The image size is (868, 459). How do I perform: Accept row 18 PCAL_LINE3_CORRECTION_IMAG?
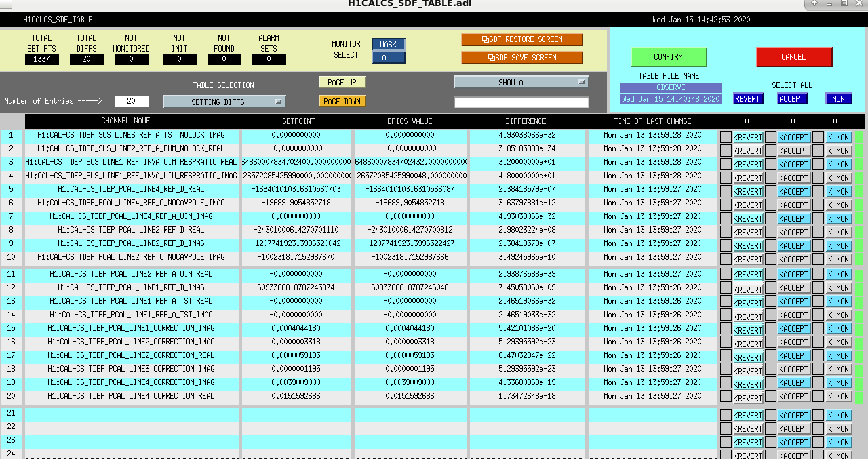794,369
